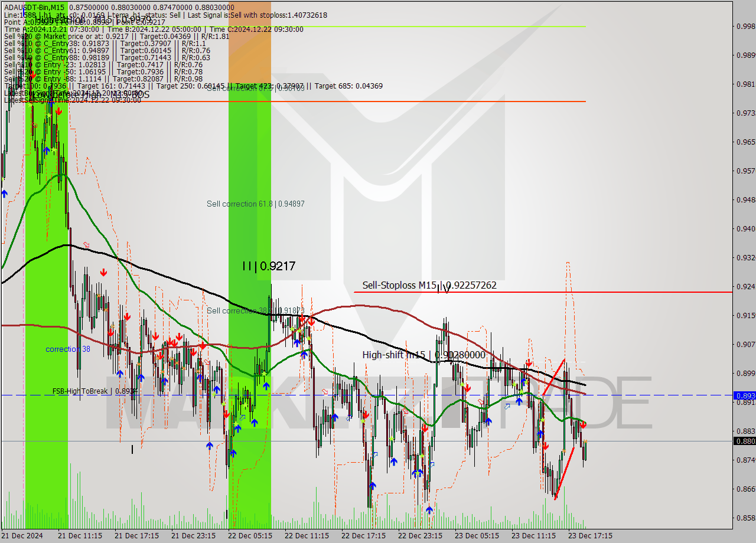Click the 21 Dec 11:15 time label
This screenshot has height=543, width=756.
[x=80, y=536]
